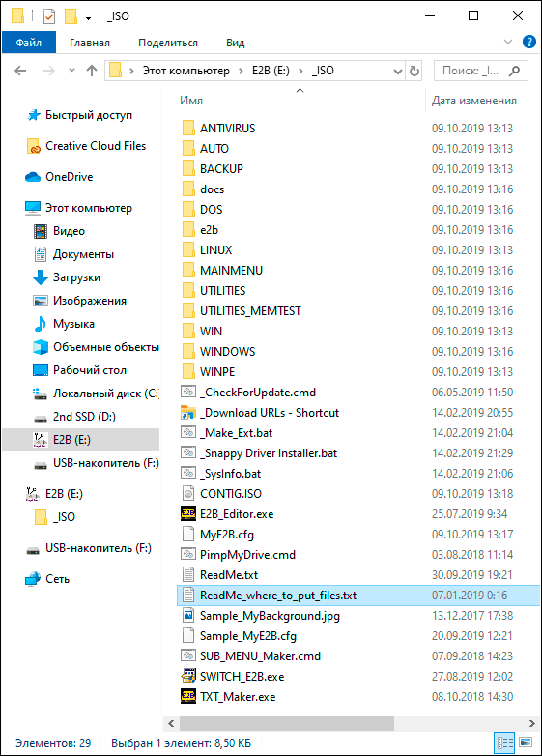This screenshot has width=542, height=756.
Task: Open the recent locations dropdown arrow
Action: [x=71, y=71]
